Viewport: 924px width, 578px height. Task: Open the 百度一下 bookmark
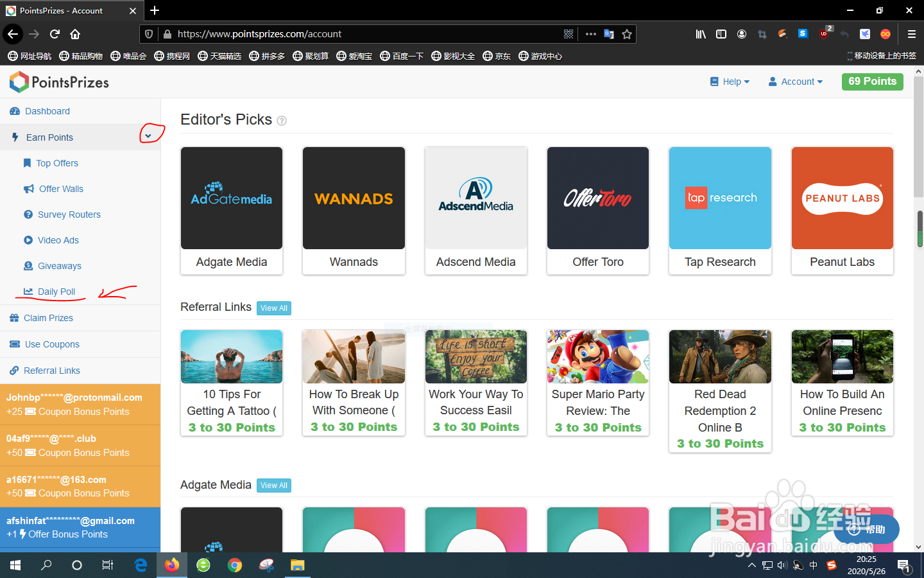402,56
